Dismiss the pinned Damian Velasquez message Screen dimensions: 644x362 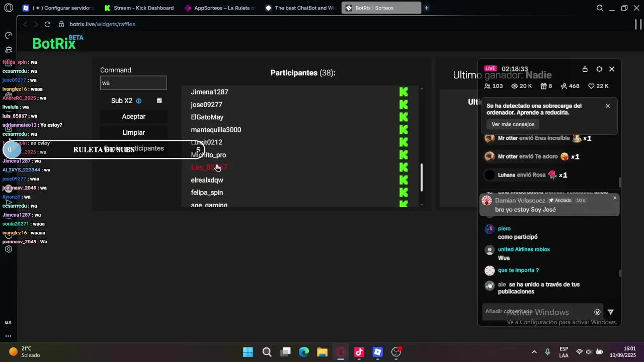coord(615,198)
